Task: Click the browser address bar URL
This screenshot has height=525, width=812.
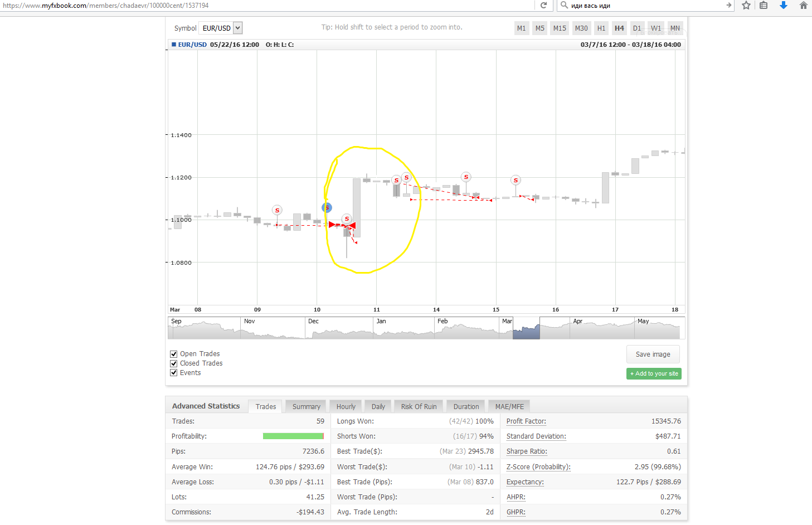Action: [x=106, y=6]
